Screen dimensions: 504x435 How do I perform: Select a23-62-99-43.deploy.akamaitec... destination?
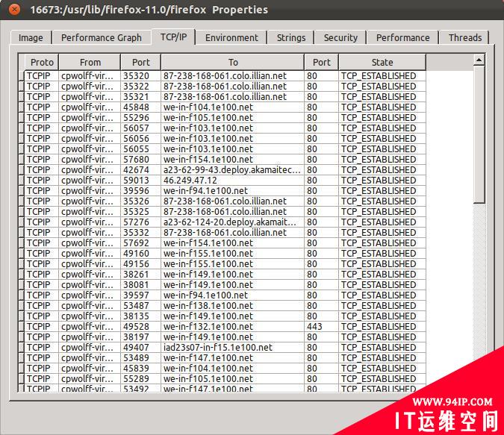point(232,169)
